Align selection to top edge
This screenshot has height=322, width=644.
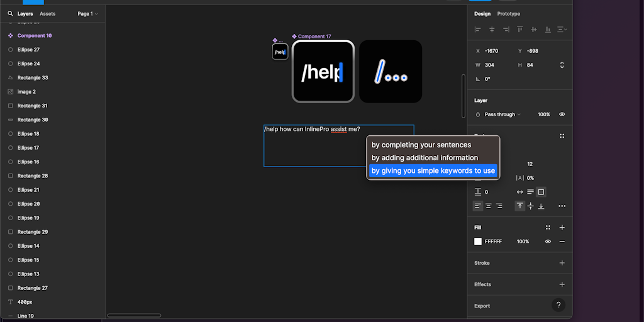coord(520,30)
